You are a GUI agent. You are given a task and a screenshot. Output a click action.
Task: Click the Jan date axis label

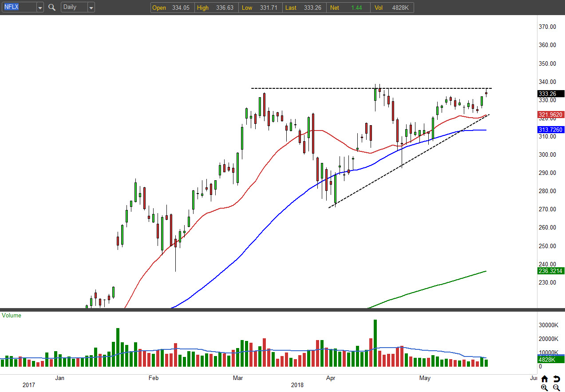[x=59, y=378]
